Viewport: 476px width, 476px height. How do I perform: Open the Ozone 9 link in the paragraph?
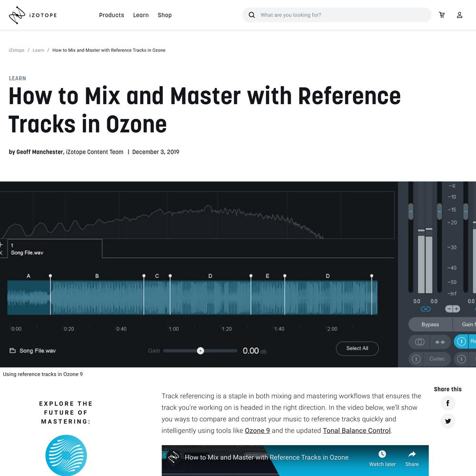tap(257, 430)
